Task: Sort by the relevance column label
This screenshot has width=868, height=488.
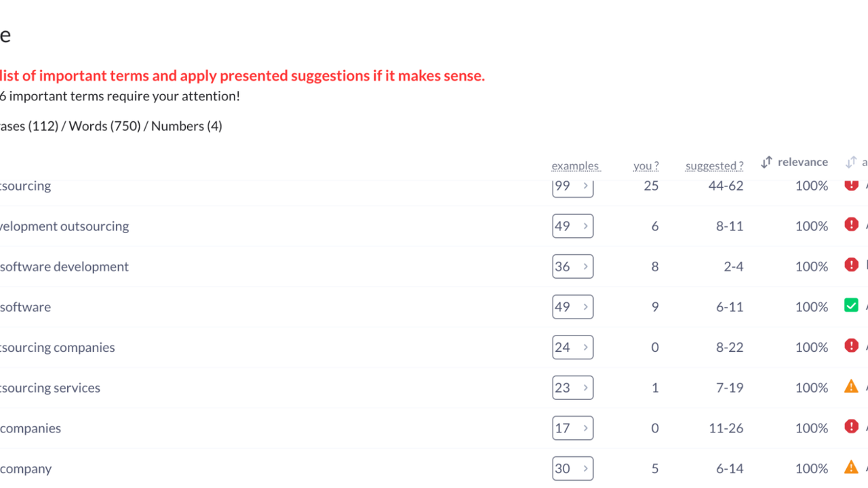Action: click(802, 162)
